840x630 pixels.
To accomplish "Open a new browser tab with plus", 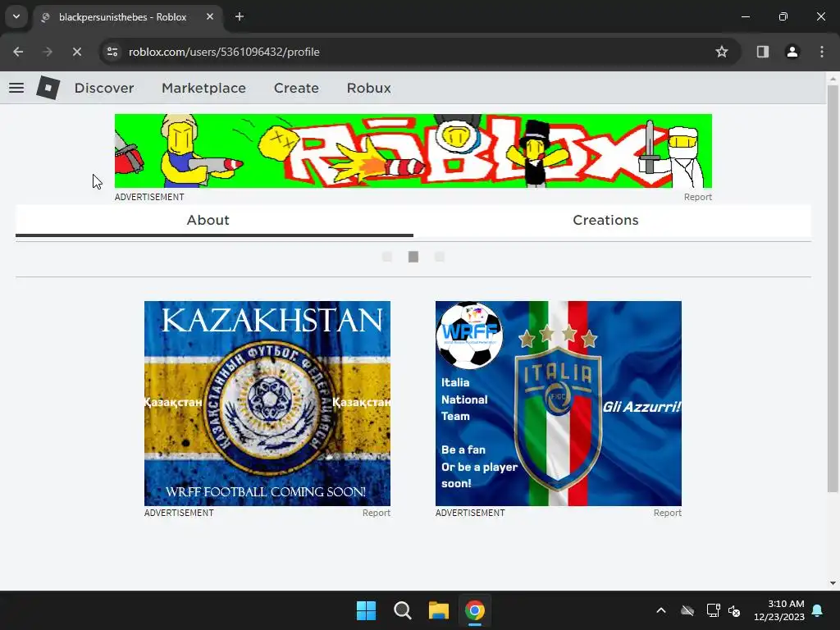I will point(240,17).
